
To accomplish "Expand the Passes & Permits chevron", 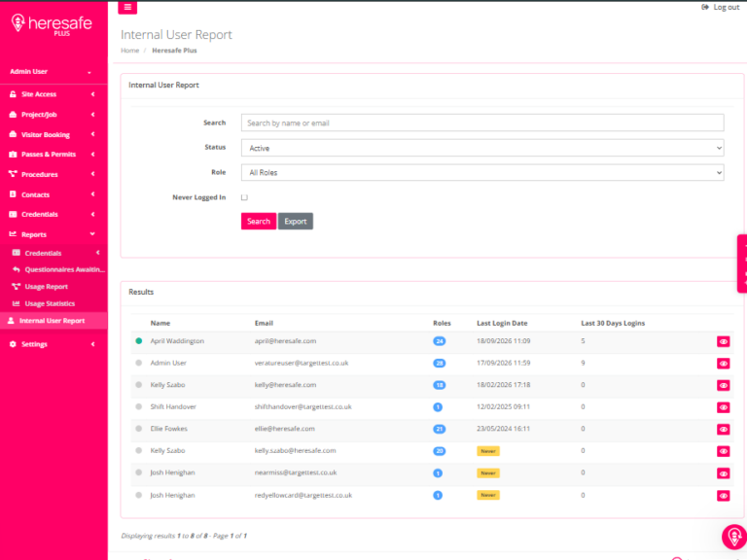I will coord(93,155).
